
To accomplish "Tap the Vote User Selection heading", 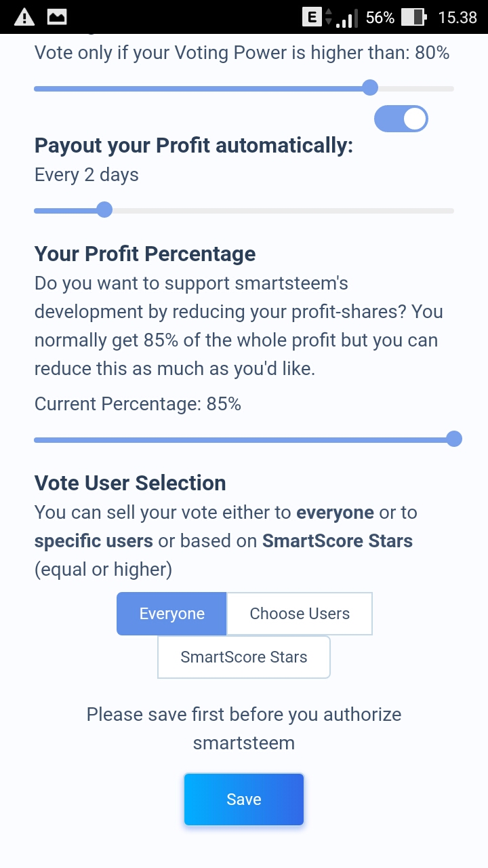I will pyautogui.click(x=130, y=483).
